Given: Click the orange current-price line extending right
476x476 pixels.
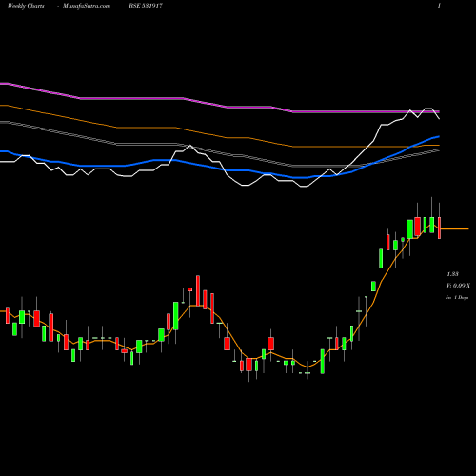Looking at the screenshot, I should click(x=455, y=228).
